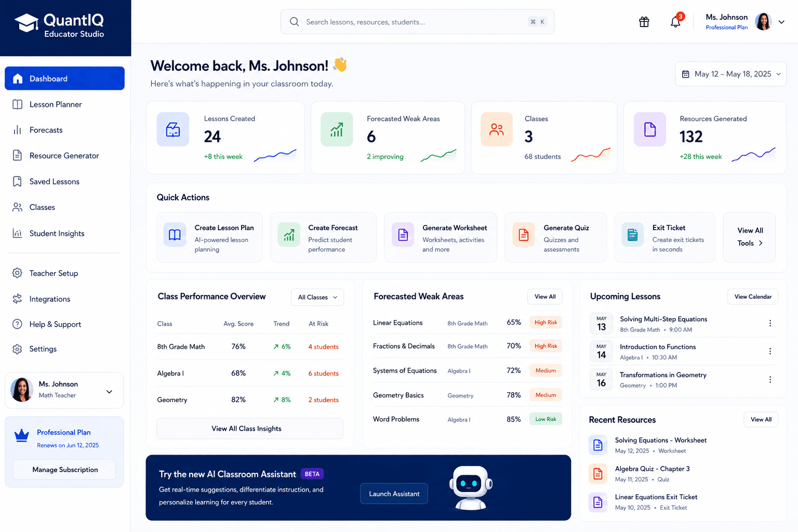Expand the sidebar Ms. Johnson profile chevron
This screenshot has width=798, height=532.
coord(109,392)
